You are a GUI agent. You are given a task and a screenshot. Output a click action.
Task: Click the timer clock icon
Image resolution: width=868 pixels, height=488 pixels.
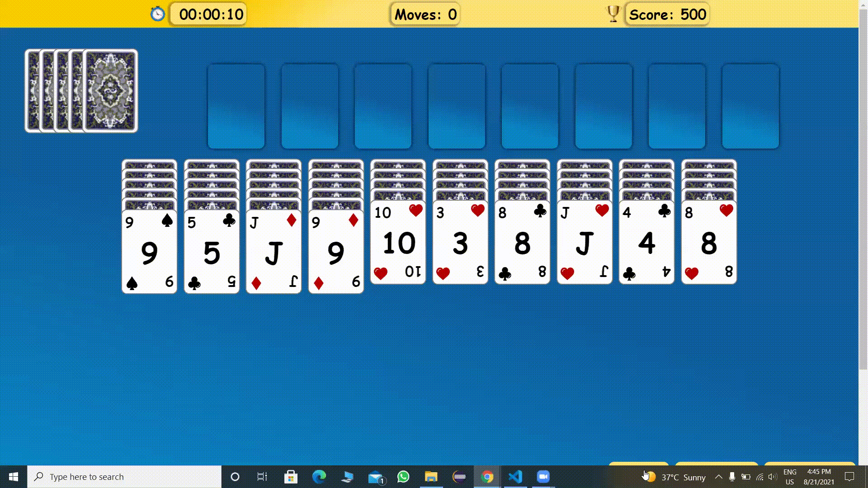pyautogui.click(x=157, y=14)
